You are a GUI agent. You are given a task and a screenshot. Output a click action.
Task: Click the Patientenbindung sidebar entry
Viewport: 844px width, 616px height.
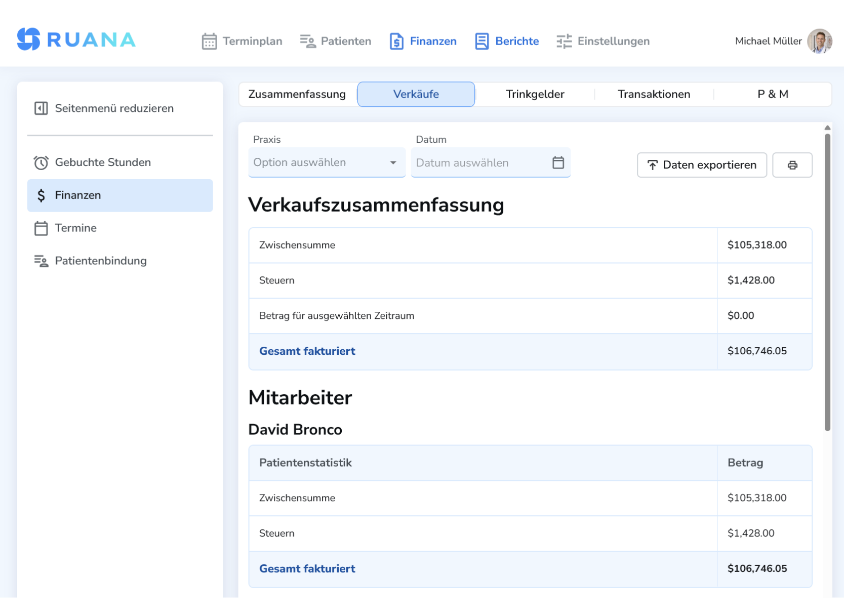coord(100,261)
